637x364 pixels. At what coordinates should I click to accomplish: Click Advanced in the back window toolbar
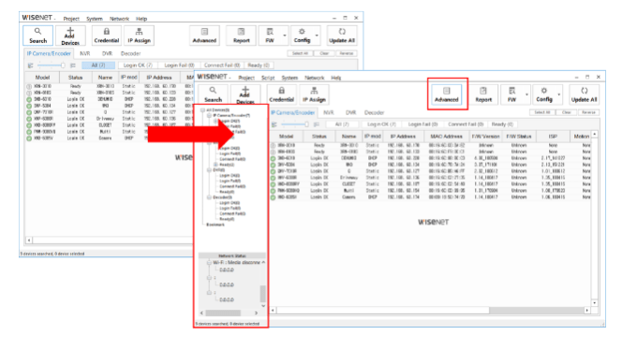[x=204, y=36]
